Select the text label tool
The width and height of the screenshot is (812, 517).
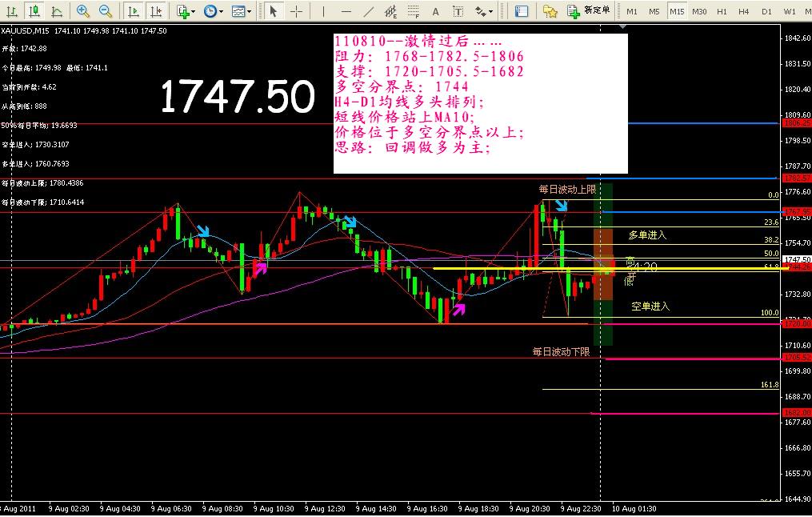coord(435,11)
